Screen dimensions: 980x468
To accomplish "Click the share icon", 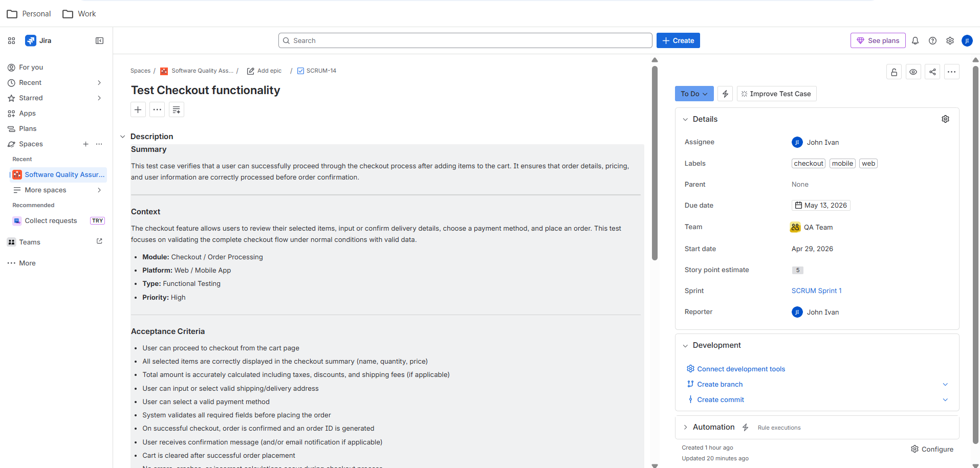I will click(x=932, y=72).
